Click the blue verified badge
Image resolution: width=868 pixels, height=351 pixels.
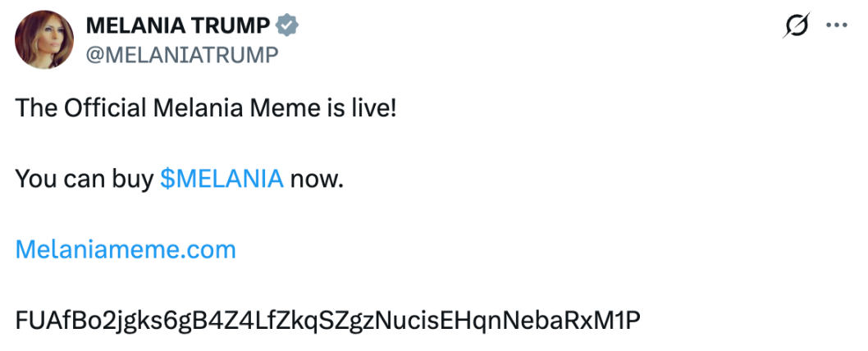pyautogui.click(x=286, y=26)
